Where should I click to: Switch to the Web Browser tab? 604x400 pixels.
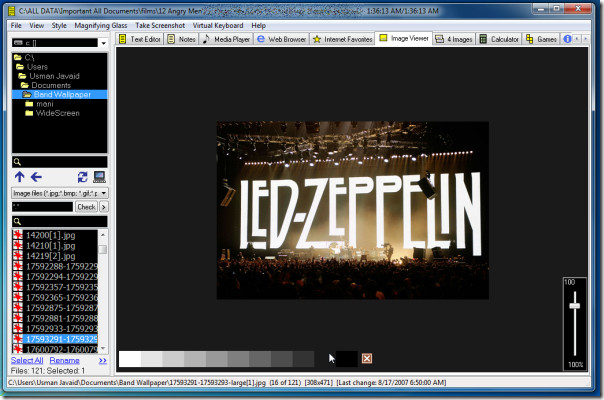pyautogui.click(x=281, y=39)
